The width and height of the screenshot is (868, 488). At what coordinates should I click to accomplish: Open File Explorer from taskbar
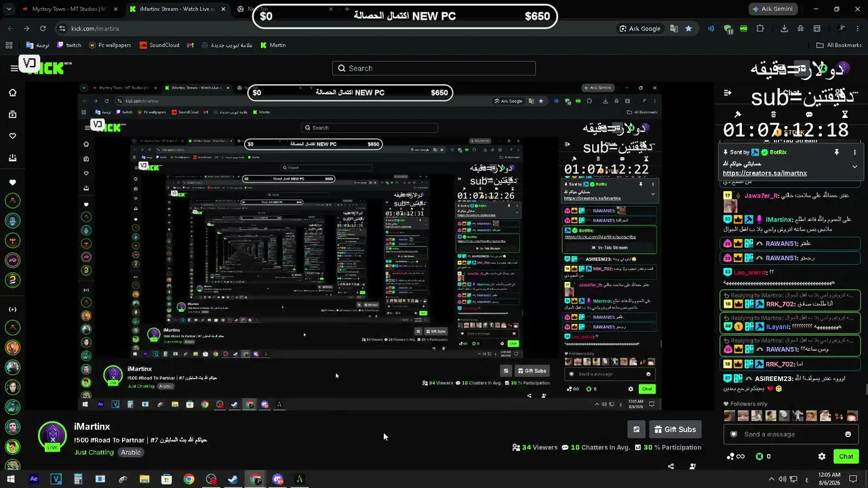click(x=144, y=479)
